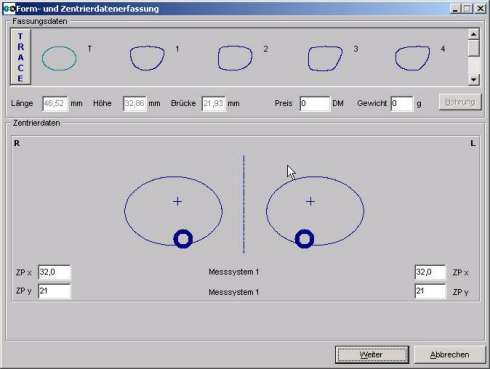490x369 pixels.
Task: Click the left eye ZP x field
Action: coord(430,272)
